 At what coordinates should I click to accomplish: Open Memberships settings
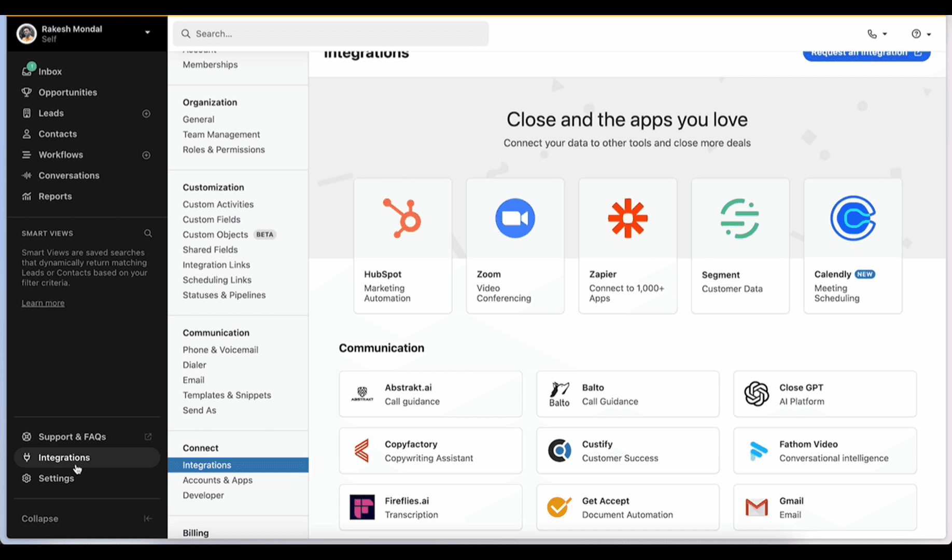pos(210,64)
